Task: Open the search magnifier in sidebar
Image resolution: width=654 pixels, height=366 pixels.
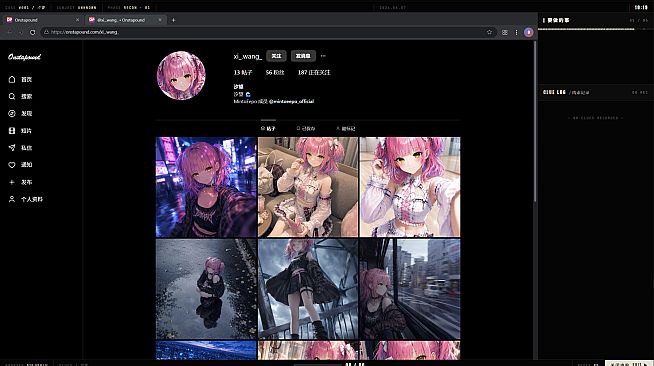Action: click(x=12, y=96)
